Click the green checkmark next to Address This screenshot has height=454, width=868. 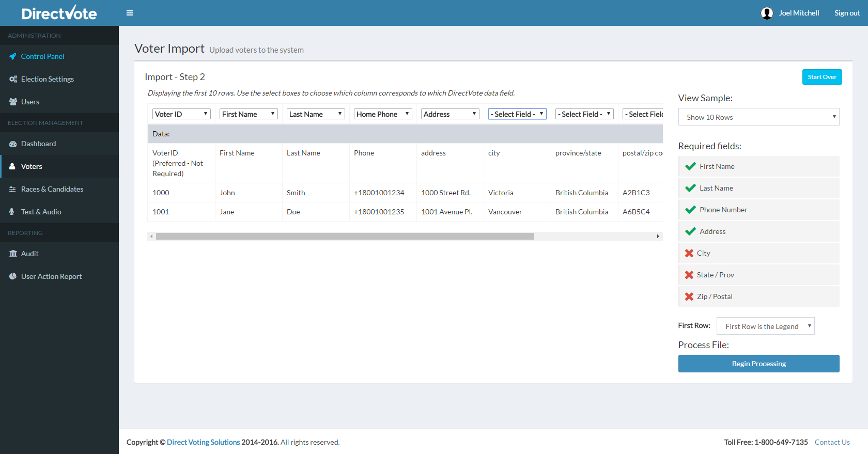point(690,231)
